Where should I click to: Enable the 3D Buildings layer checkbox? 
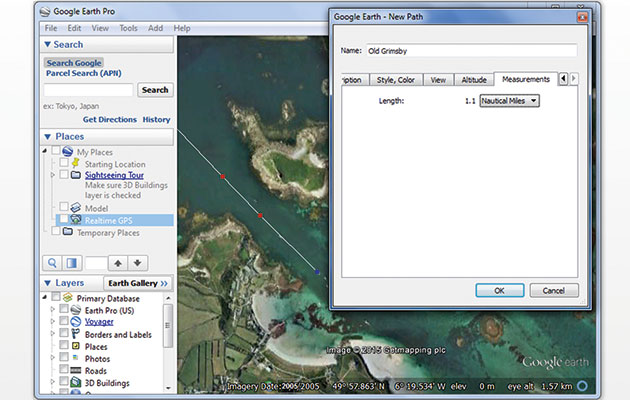click(64, 380)
